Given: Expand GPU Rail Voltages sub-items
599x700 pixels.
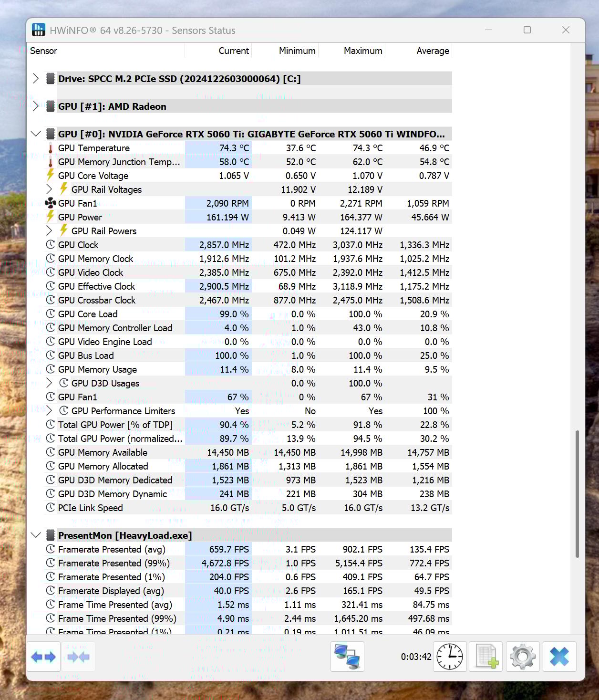Looking at the screenshot, I should 49,189.
